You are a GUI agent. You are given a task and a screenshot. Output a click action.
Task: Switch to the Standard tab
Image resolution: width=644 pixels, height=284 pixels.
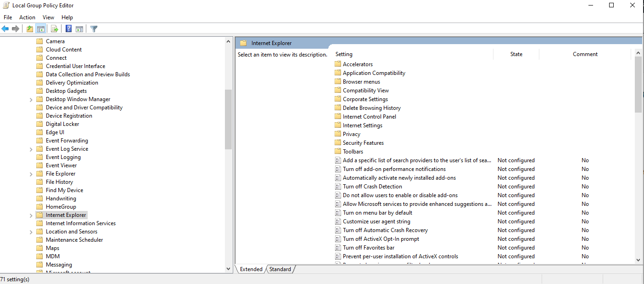(x=280, y=269)
